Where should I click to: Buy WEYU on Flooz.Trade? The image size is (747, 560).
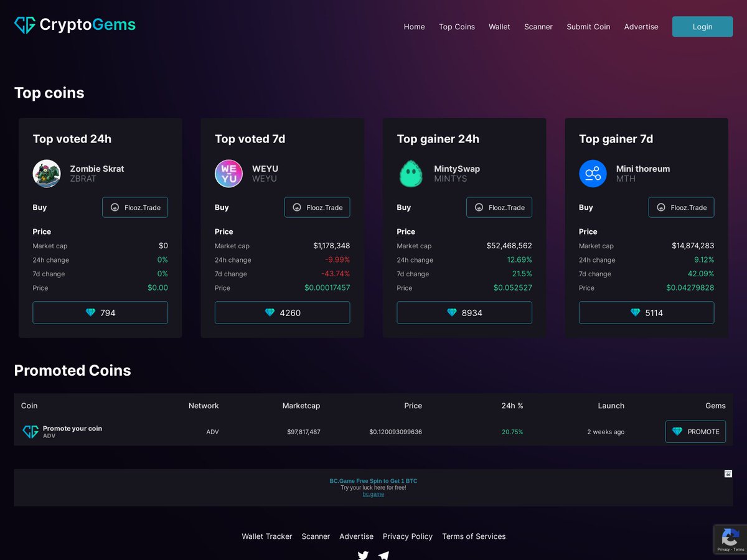(x=317, y=207)
